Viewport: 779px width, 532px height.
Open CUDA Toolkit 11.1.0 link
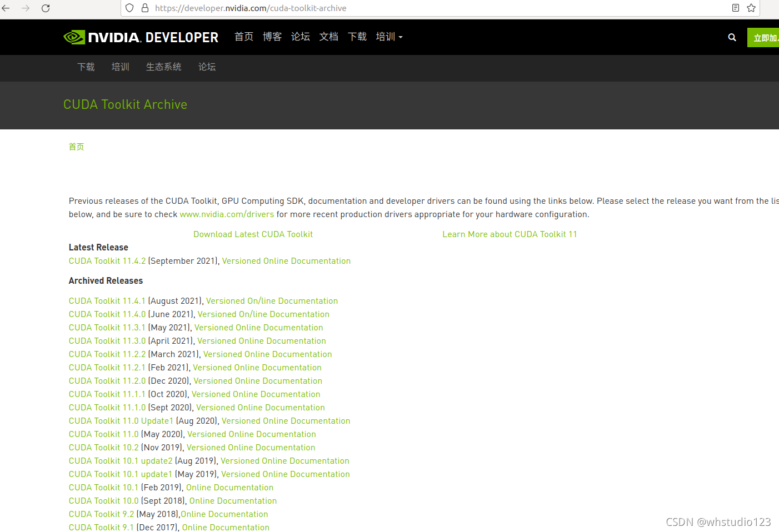[107, 408]
